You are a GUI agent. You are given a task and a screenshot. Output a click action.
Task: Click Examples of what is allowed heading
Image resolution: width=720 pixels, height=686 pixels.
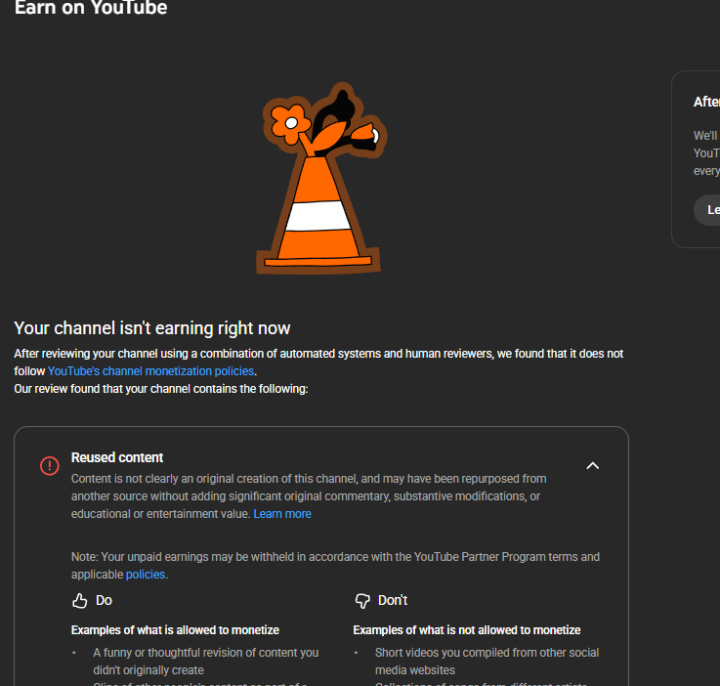175,630
